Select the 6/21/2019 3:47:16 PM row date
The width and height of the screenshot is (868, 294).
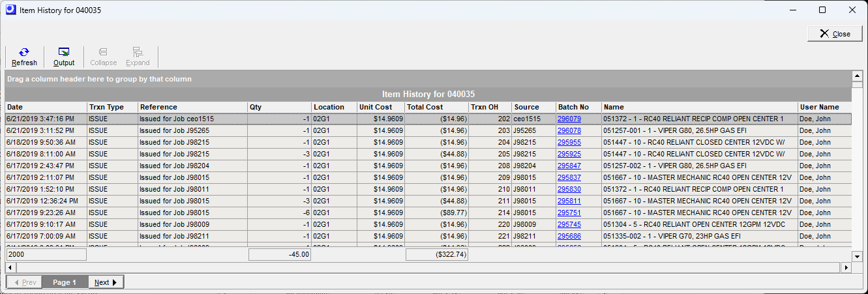(x=46, y=119)
